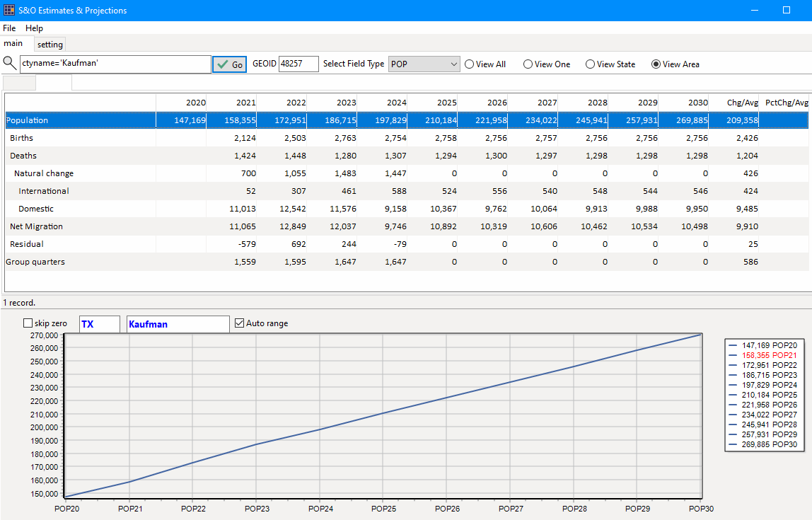Select the View All radio button
The height and width of the screenshot is (520, 812).
[469, 64]
